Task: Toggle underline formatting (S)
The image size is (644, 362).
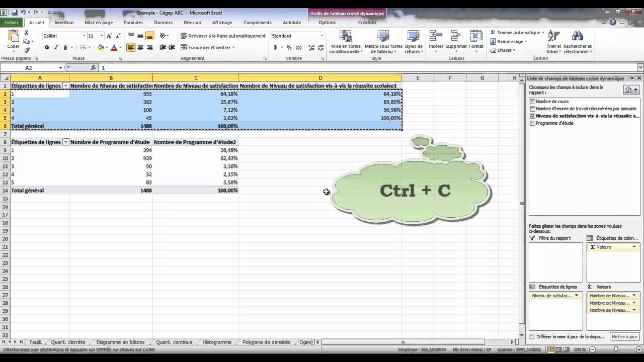Action: [x=65, y=47]
